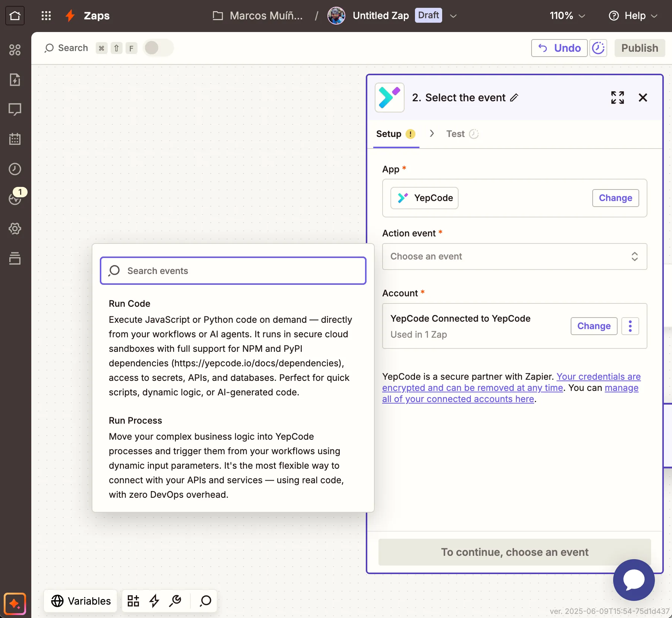Open the Choose an event dropdown
The image size is (672, 618).
[x=514, y=257]
